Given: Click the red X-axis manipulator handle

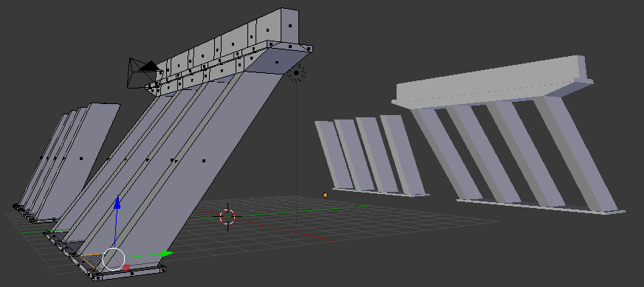Looking at the screenshot, I should [x=126, y=268].
